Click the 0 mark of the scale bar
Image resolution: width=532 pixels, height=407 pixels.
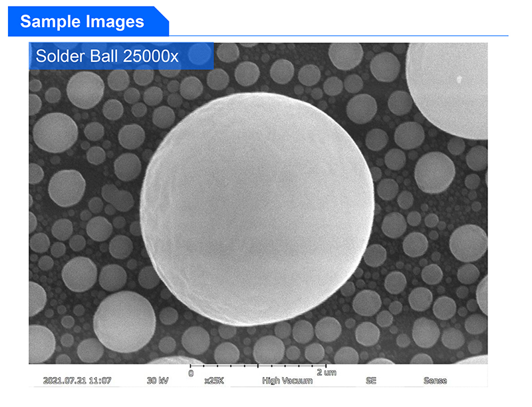(x=191, y=374)
